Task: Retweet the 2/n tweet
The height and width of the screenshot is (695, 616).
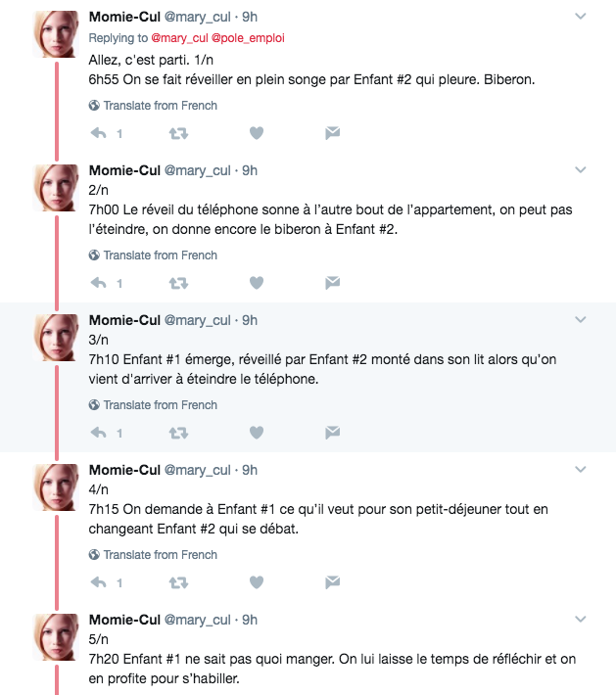Action: [178, 283]
